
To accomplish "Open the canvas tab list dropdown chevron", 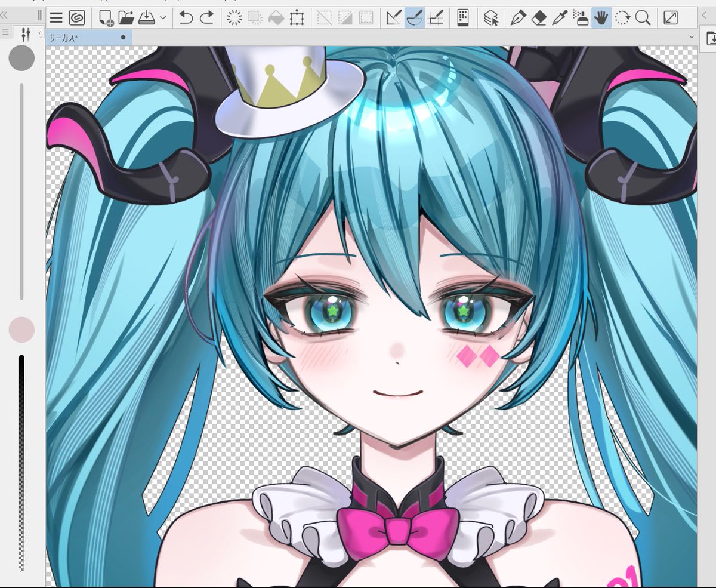I will coord(692,37).
